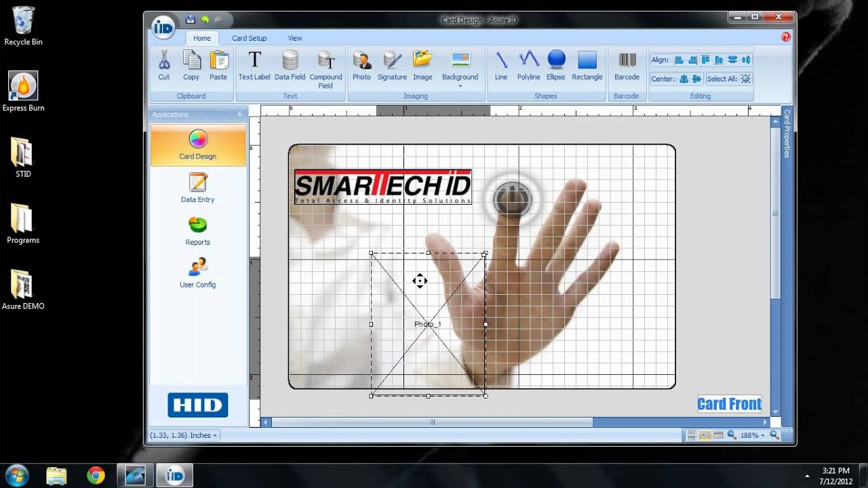Viewport: 868px width, 488px height.
Task: Open the Reports application
Action: tap(198, 230)
